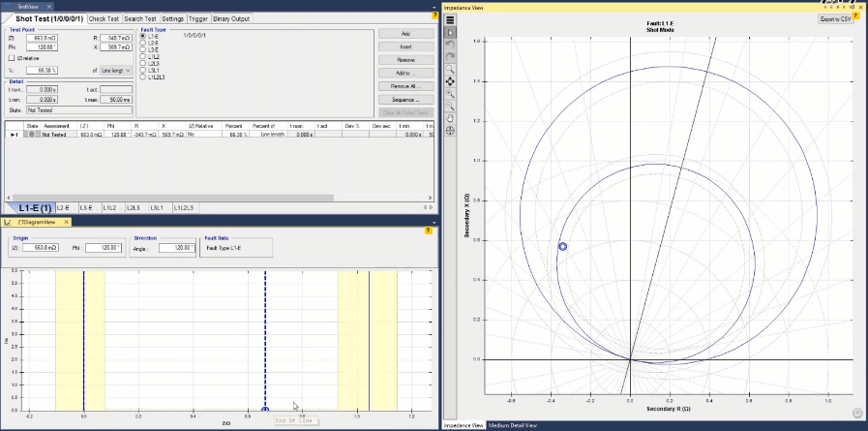Click the pan/move arrows tool icon
Viewport: 868px width, 431px height.
pyautogui.click(x=450, y=81)
